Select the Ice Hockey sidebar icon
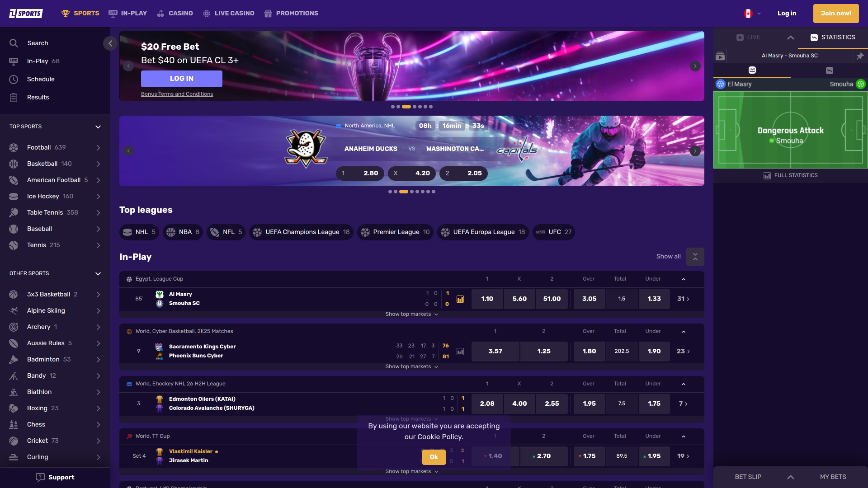The image size is (868, 488). [x=14, y=197]
